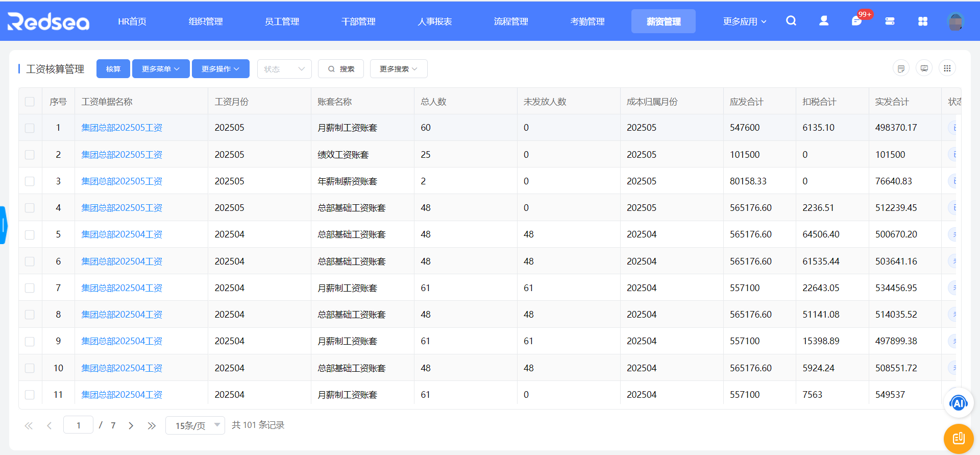980x455 pixels.
Task: Check the row 10 checkbox
Action: 30,368
